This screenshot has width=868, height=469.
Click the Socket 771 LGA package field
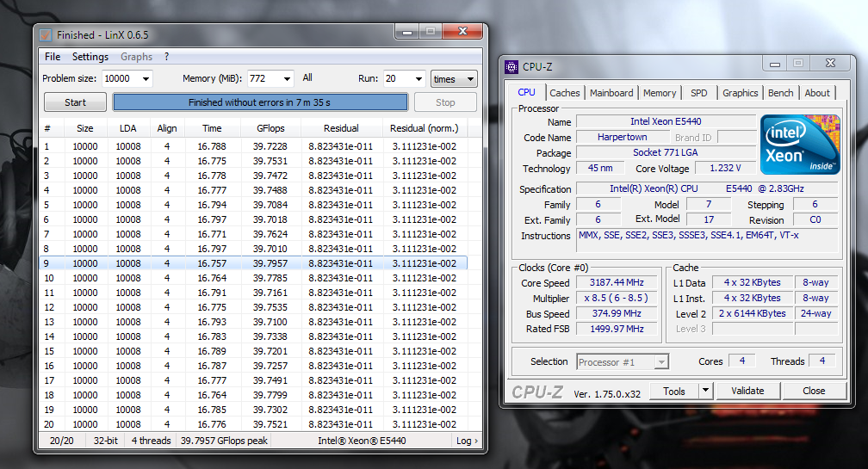[x=666, y=152]
